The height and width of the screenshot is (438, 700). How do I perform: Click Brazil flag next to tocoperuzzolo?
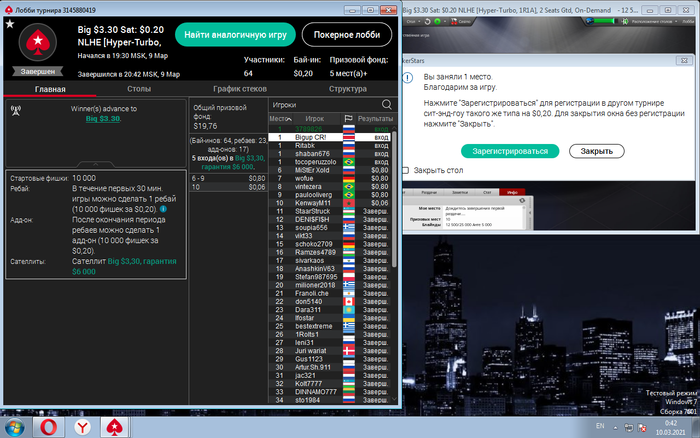(349, 162)
